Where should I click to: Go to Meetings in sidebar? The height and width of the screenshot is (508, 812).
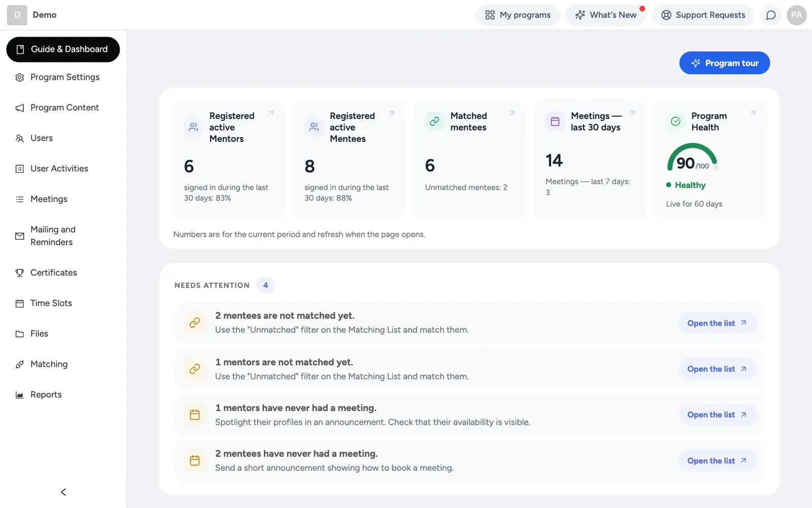(x=63, y=199)
